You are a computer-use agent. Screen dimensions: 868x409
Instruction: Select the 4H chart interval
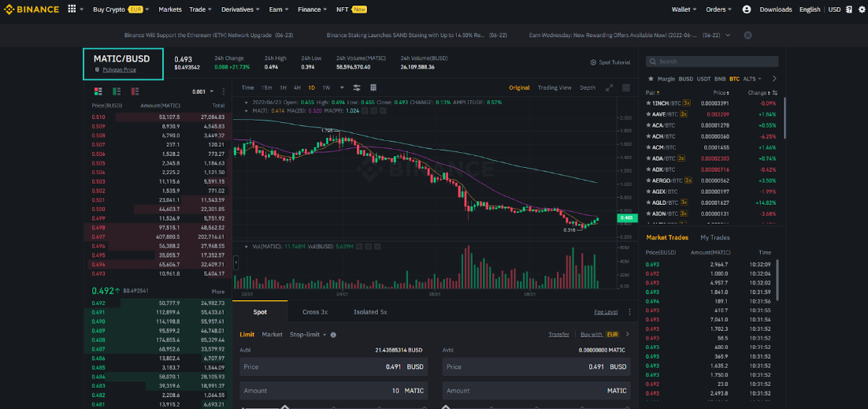(297, 87)
